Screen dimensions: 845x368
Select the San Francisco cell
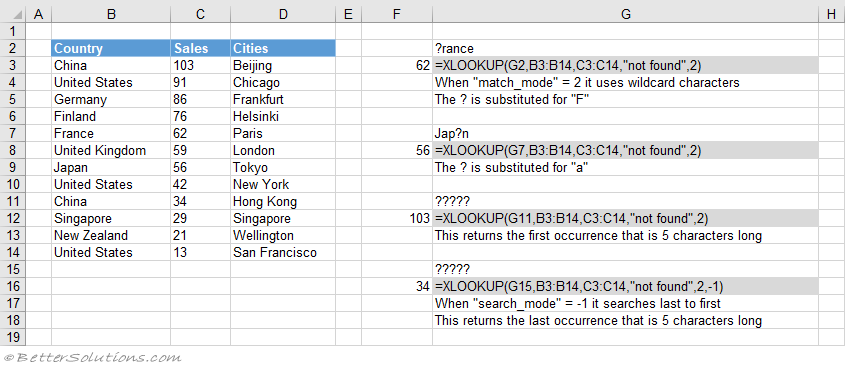283,252
